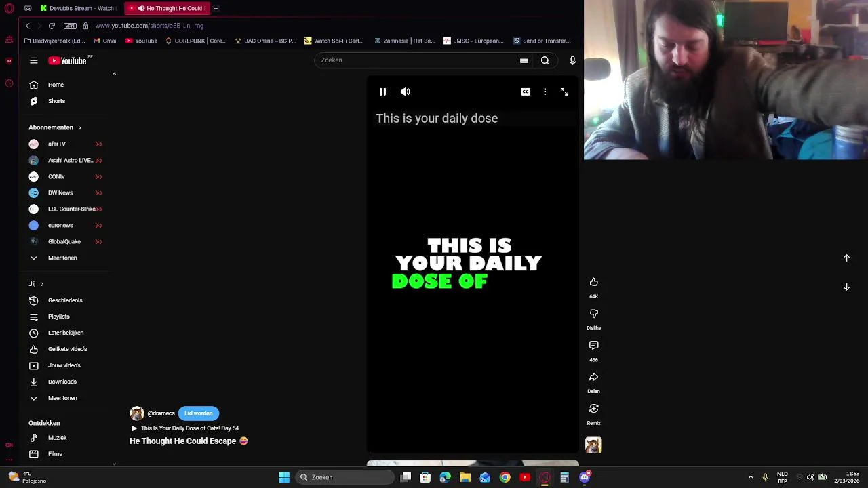Reload the page in Opera

(52, 26)
